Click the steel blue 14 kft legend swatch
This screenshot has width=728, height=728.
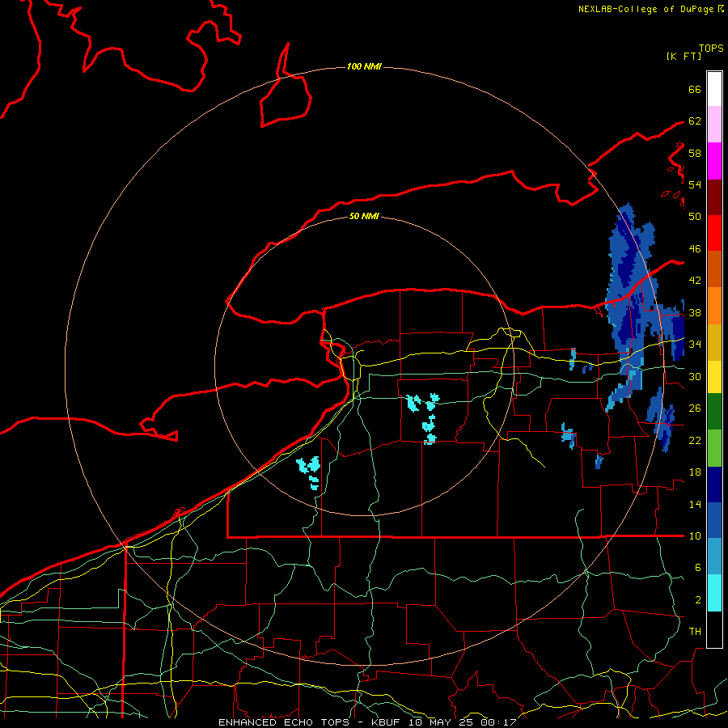click(714, 557)
